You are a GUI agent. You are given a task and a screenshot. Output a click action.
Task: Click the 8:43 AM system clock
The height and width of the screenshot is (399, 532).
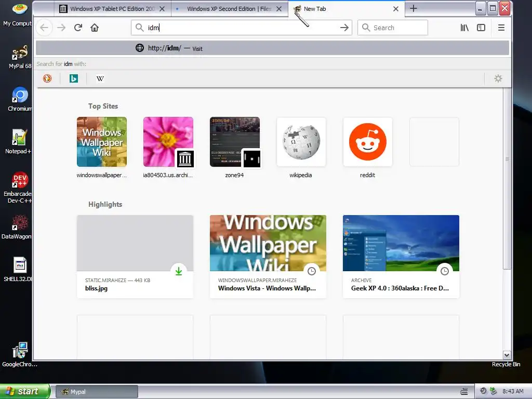point(513,392)
